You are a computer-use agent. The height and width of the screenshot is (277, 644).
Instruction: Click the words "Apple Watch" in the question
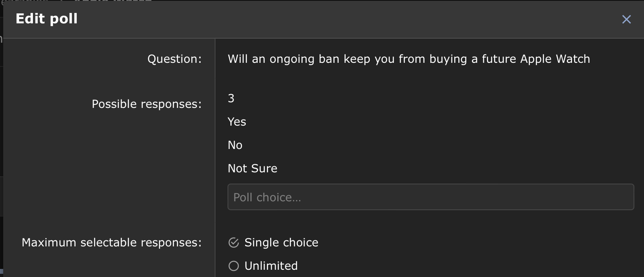(555, 59)
